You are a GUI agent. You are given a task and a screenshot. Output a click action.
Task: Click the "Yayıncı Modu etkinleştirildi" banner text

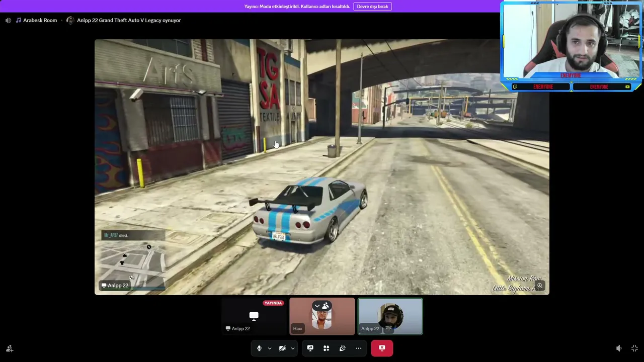pyautogui.click(x=297, y=7)
